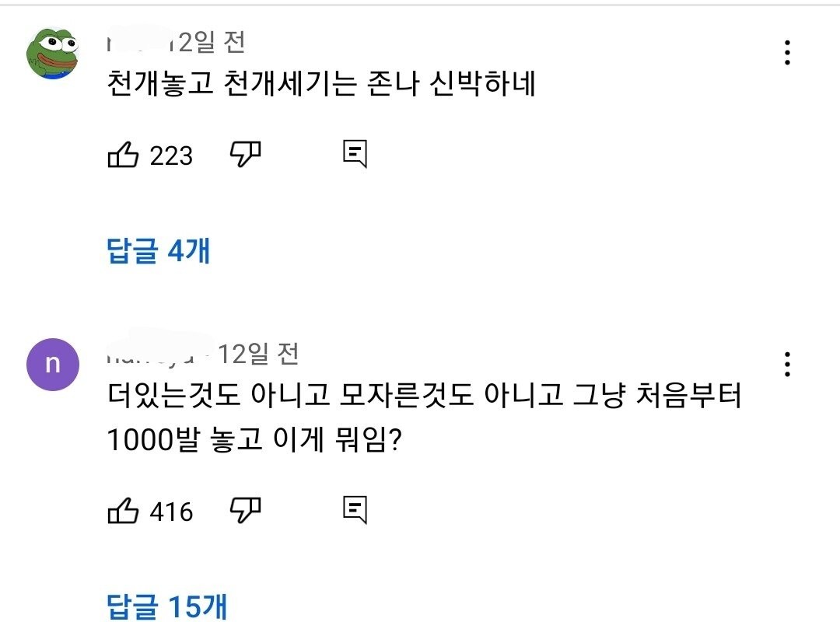Image resolution: width=840 pixels, height=622 pixels.
Task: Dislike the comment with 416 likes
Action: [x=246, y=510]
